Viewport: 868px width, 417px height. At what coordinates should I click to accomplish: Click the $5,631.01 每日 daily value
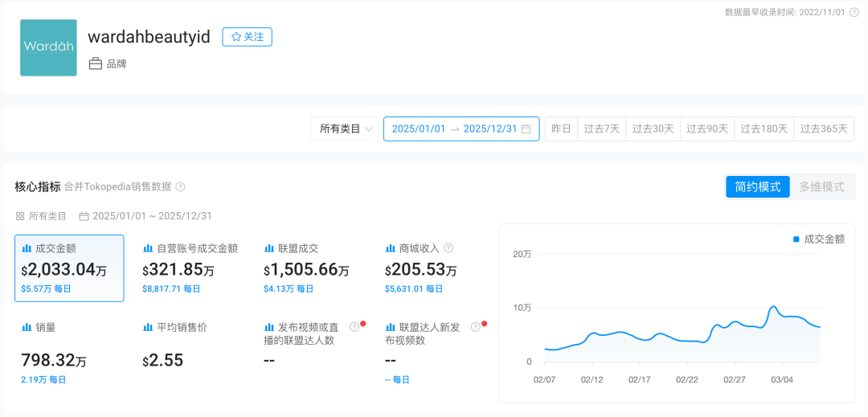(x=414, y=288)
